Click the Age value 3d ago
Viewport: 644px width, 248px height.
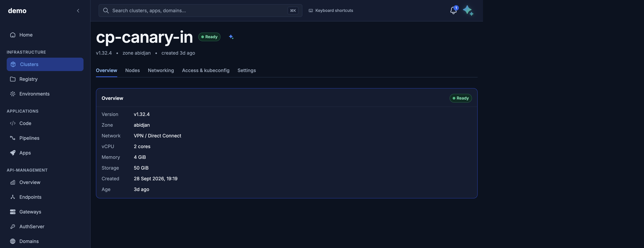(x=142, y=189)
